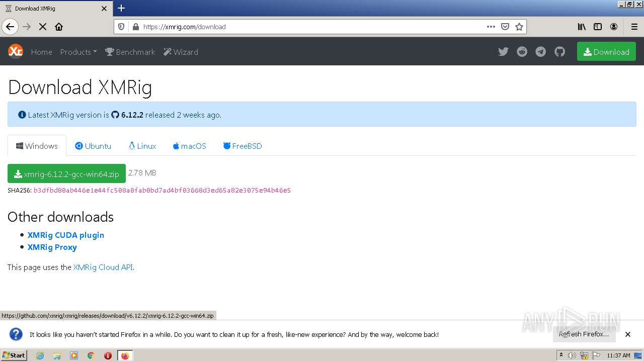Open the XMRig Proxy link
Image resolution: width=644 pixels, height=362 pixels.
[52, 247]
